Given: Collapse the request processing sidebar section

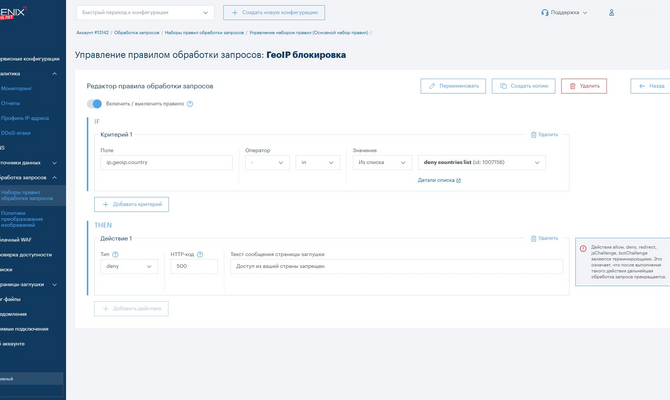Looking at the screenshot, I should click(54, 178).
